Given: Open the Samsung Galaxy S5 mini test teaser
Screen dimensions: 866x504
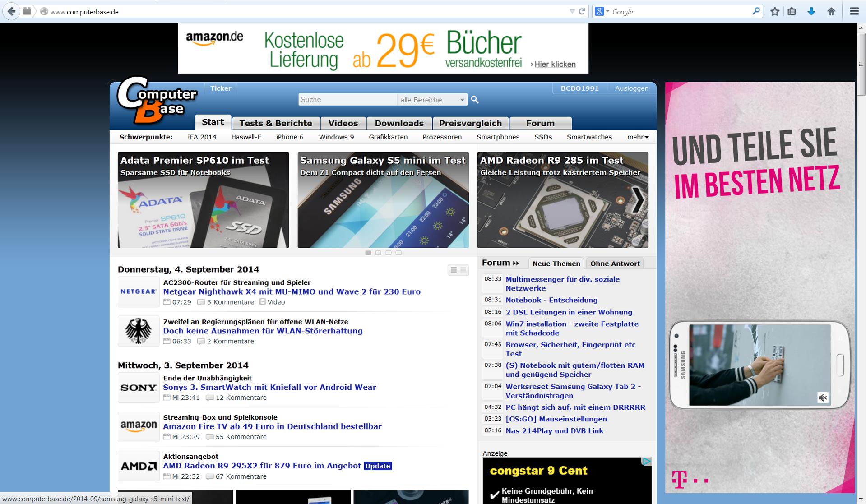Looking at the screenshot, I should tap(383, 200).
